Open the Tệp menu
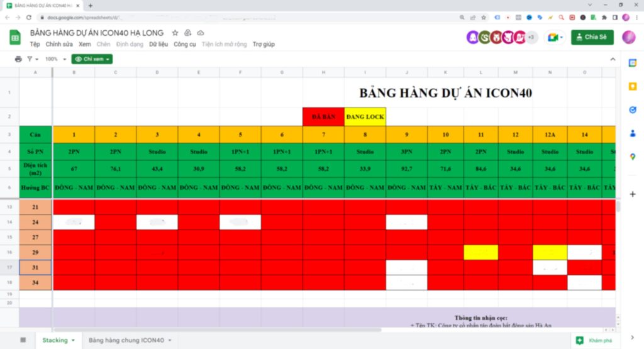Screen dimensions: 644x349 point(35,45)
